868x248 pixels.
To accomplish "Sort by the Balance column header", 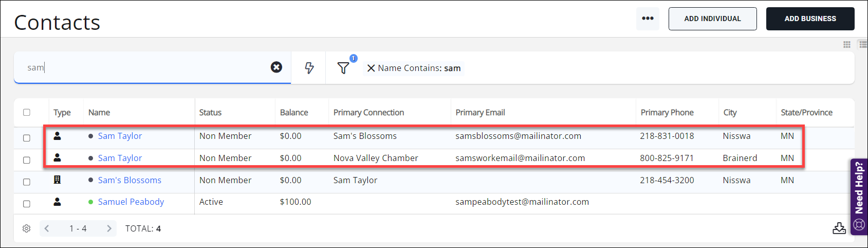I will [x=294, y=112].
